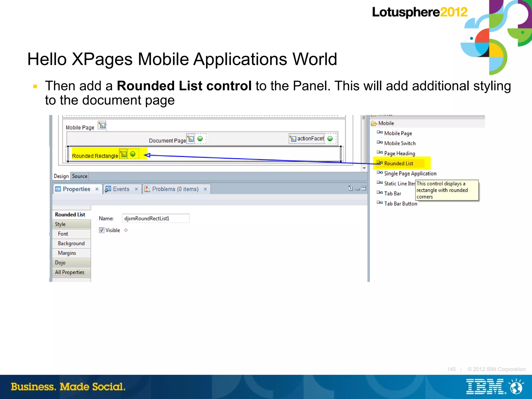Select the Rounded Rectangle control on canvas
The image size is (532, 399).
coord(95,156)
